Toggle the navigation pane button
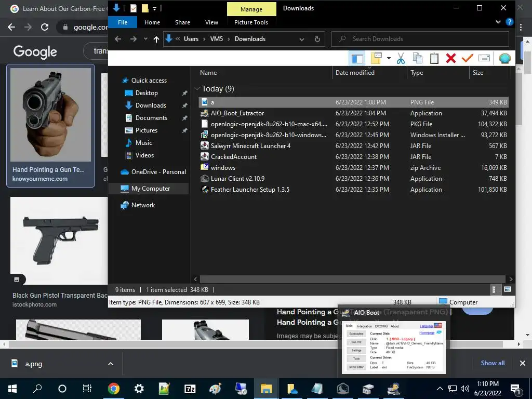This screenshot has height=399, width=532. click(357, 58)
